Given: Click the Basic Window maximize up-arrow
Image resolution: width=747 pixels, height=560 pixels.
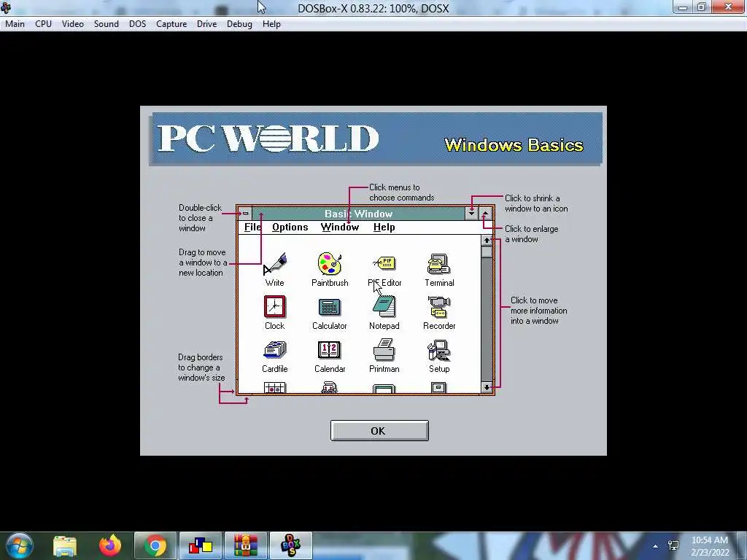Looking at the screenshot, I should [x=485, y=214].
